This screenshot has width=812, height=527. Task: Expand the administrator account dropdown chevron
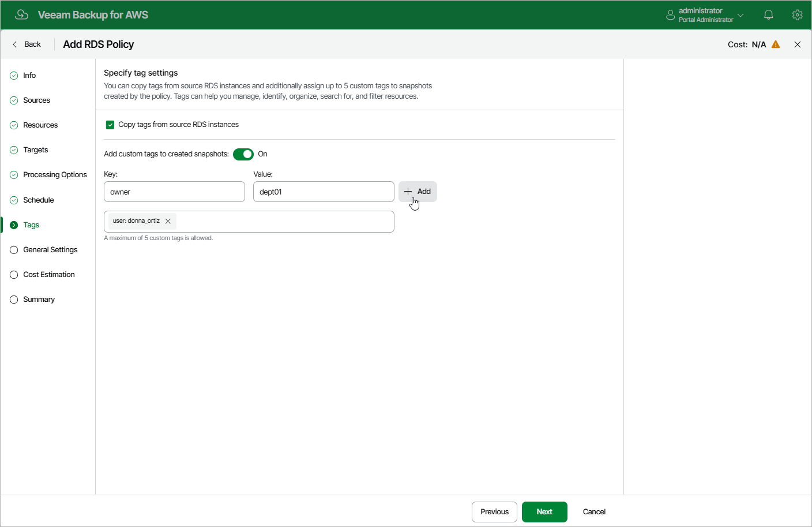pyautogui.click(x=740, y=15)
